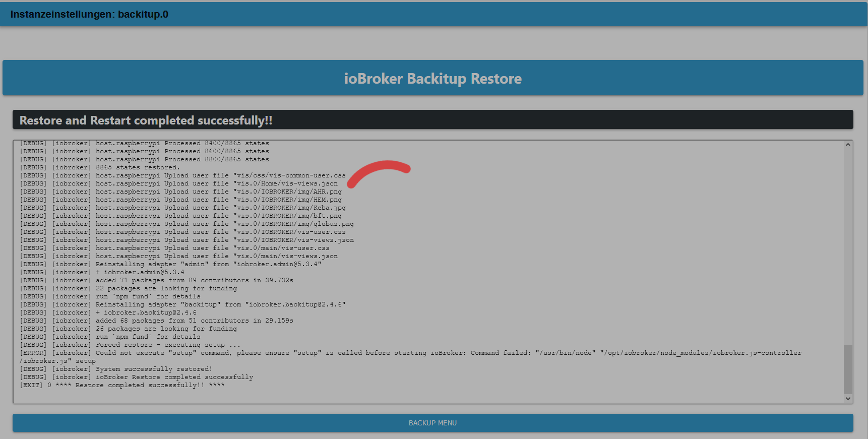Click the '8865 states restored.' log line
The width and height of the screenshot is (868, 439).
click(100, 167)
